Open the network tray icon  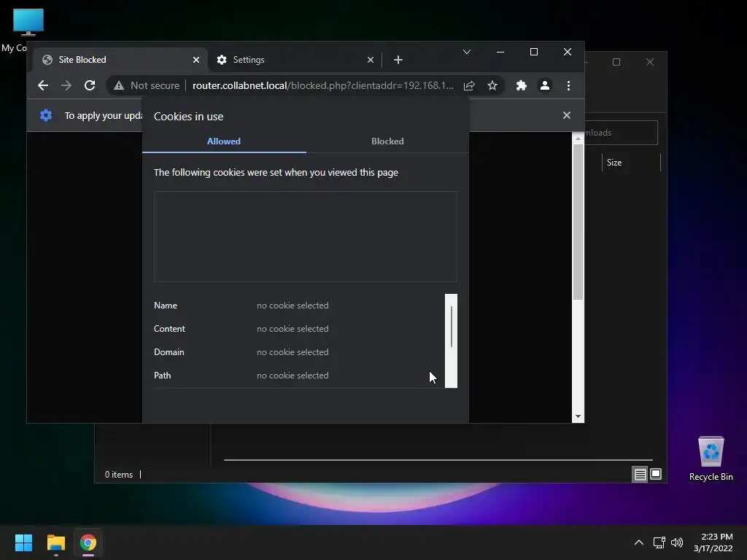659,542
